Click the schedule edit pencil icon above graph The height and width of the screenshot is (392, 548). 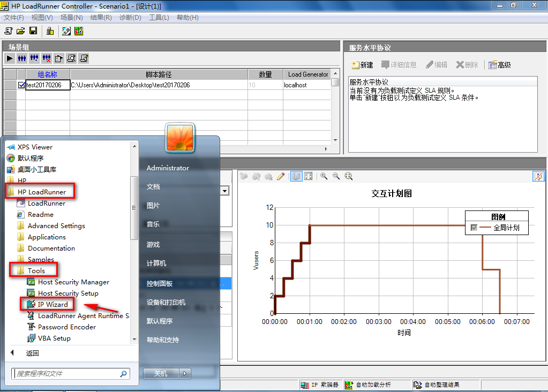point(281,176)
